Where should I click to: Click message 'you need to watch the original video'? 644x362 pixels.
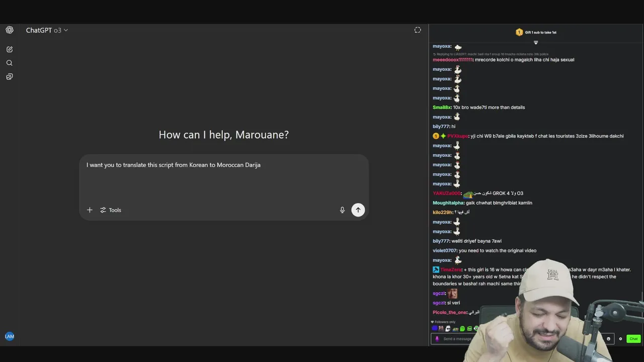[x=498, y=251]
